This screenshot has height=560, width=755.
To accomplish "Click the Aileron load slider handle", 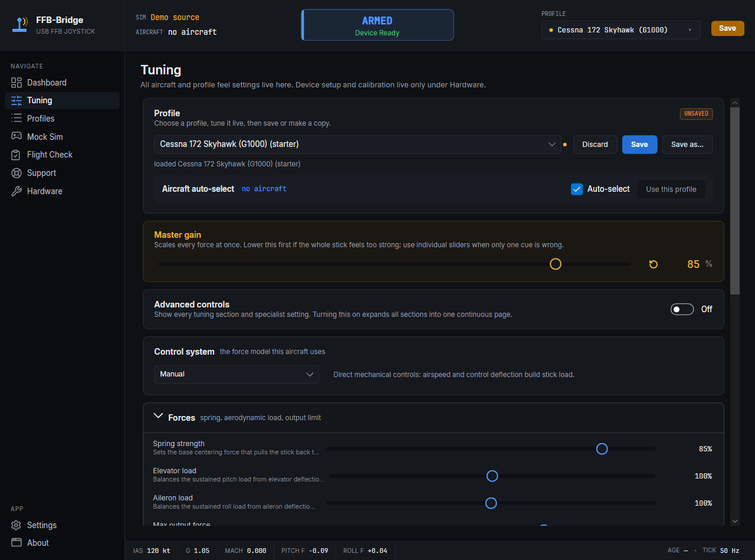I will [x=491, y=503].
